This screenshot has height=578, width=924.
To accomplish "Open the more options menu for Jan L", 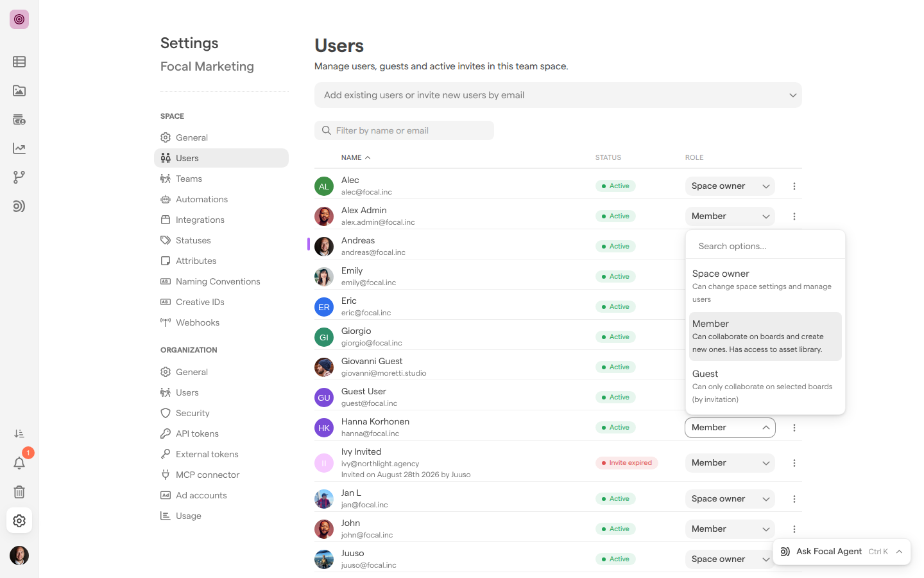I will pos(794,499).
